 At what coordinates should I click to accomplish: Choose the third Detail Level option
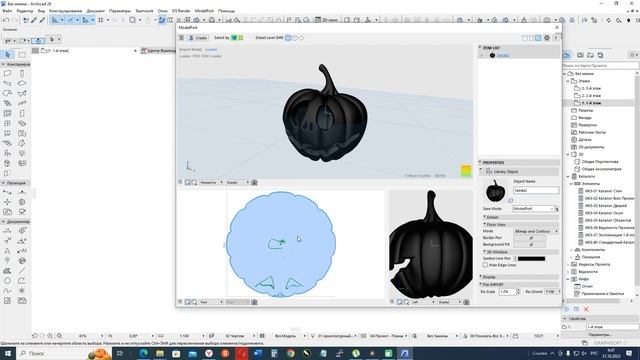tap(302, 38)
